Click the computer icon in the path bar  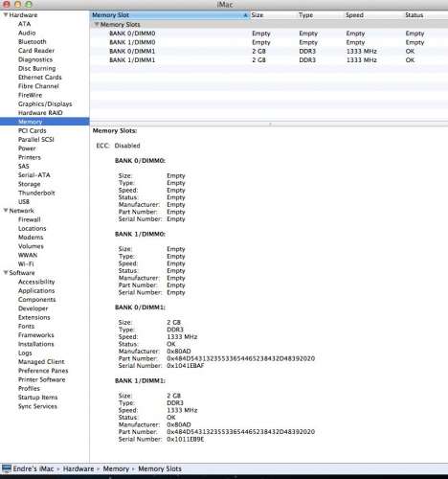pyautogui.click(x=7, y=468)
